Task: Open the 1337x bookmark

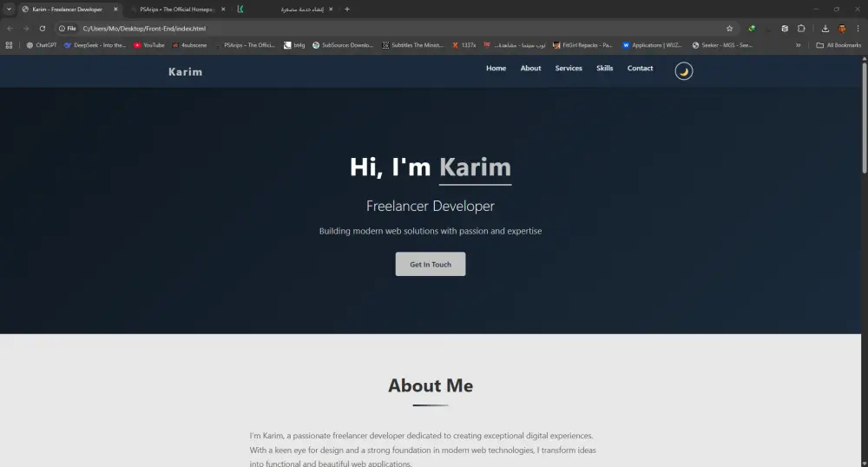Action: pos(464,45)
